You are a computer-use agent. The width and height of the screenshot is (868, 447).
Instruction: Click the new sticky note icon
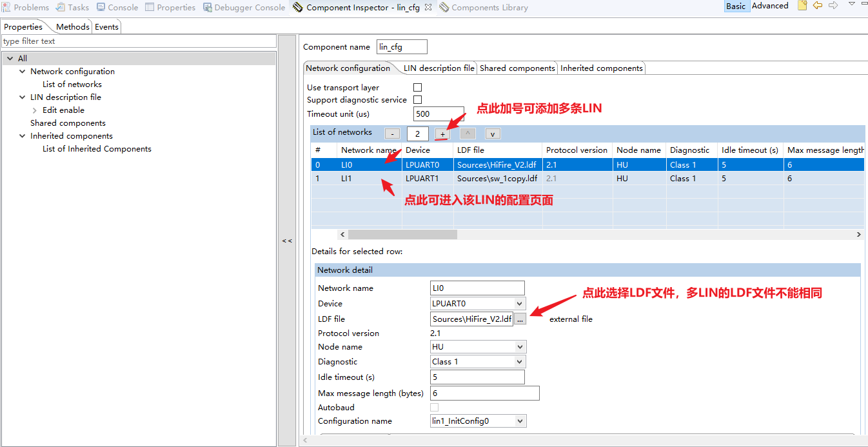802,6
